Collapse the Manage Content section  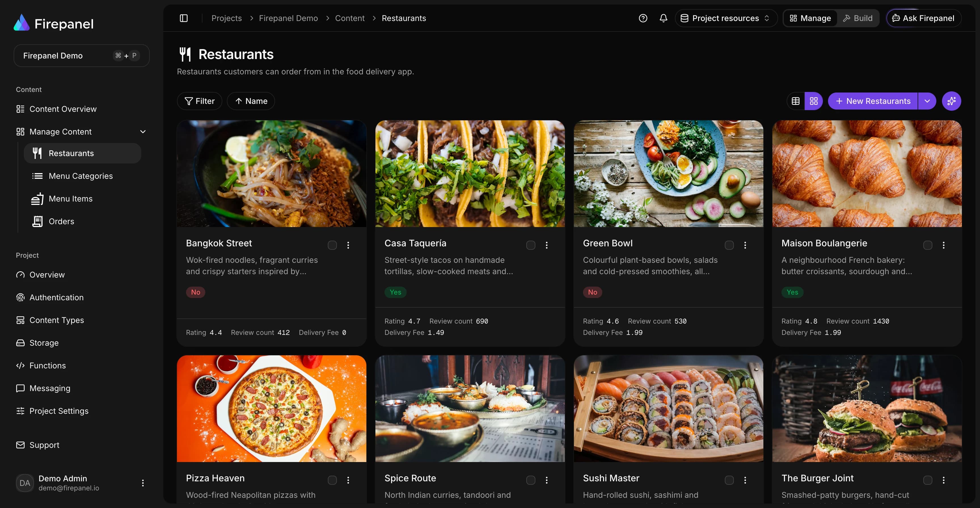(x=81, y=132)
